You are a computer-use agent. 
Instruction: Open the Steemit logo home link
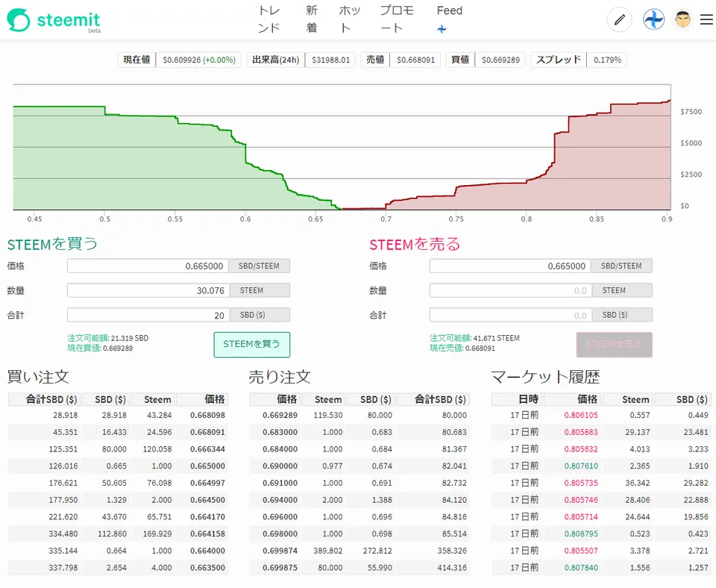[x=54, y=21]
